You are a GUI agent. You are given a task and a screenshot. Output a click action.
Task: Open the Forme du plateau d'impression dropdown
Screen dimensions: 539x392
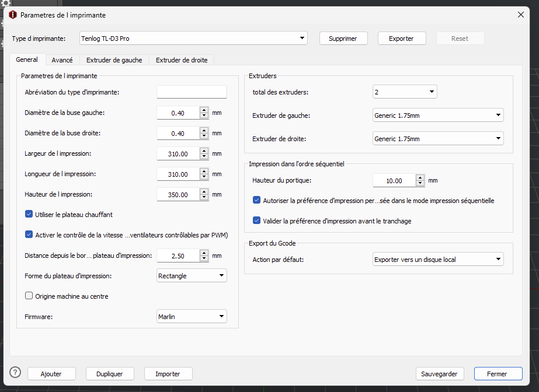point(192,275)
